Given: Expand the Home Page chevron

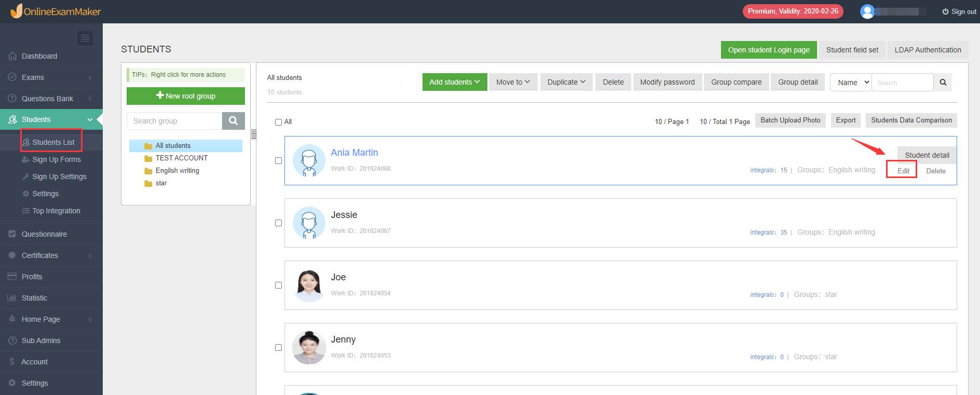Looking at the screenshot, I should (x=90, y=319).
